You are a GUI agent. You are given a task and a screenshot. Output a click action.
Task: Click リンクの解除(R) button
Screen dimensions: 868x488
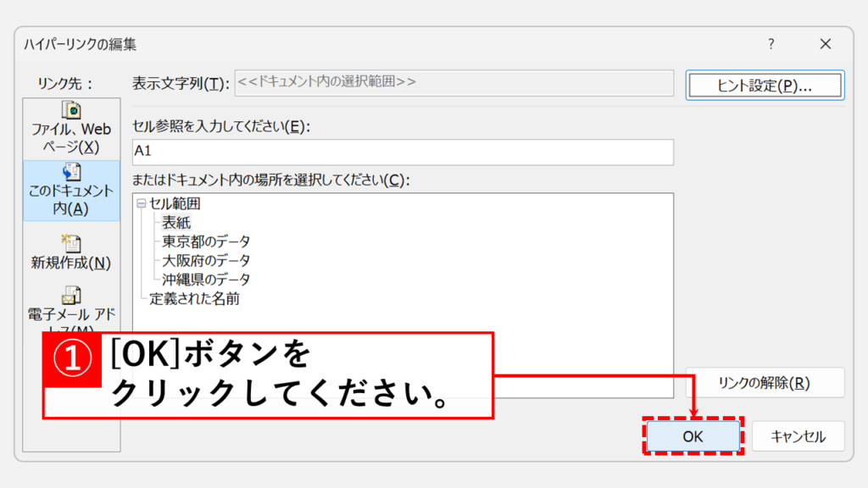tap(765, 382)
